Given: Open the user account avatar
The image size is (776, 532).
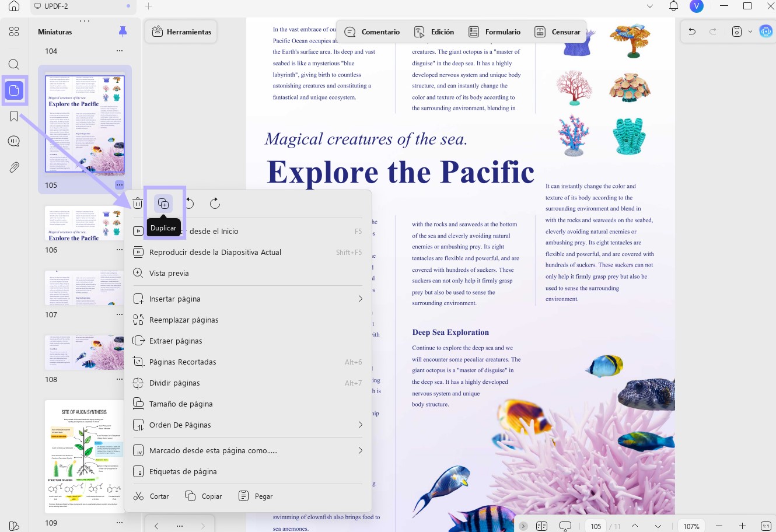Looking at the screenshot, I should pos(696,6).
